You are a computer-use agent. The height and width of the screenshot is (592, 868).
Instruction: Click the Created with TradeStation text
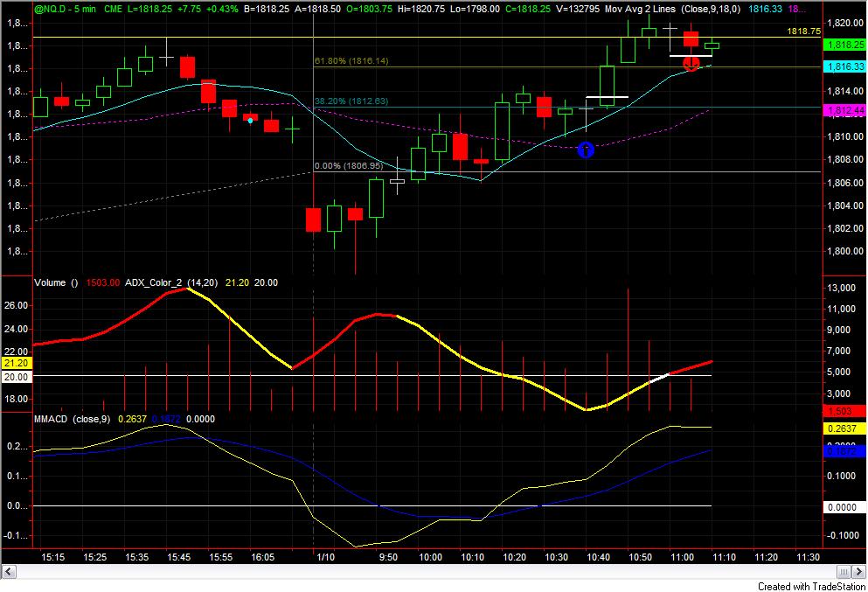point(810,586)
